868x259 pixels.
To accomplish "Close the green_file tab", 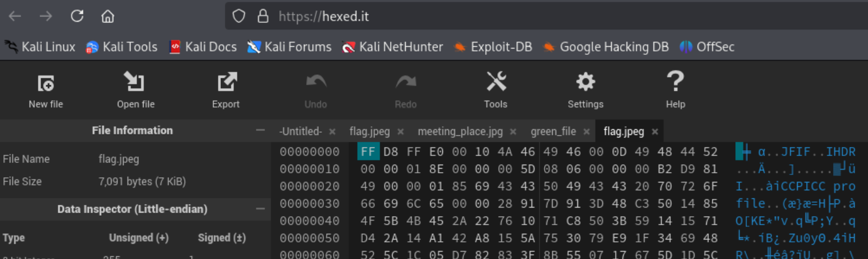I will point(586,132).
